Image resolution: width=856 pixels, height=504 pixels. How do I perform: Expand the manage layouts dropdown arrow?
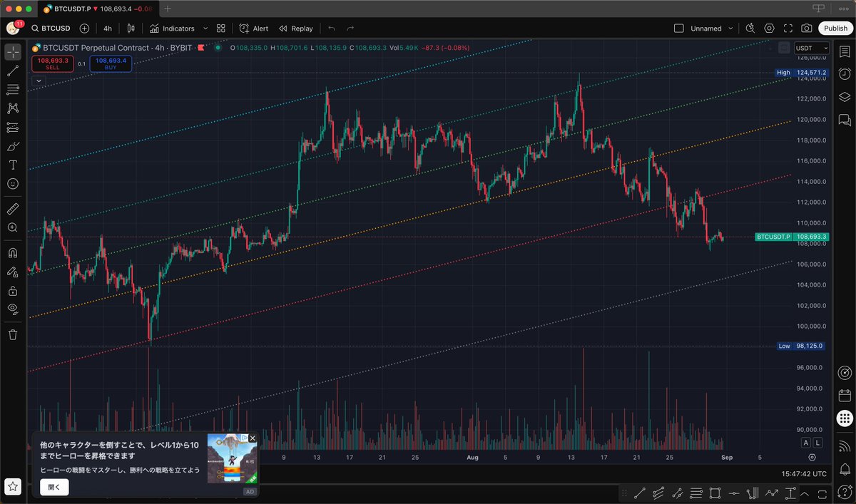click(x=731, y=29)
